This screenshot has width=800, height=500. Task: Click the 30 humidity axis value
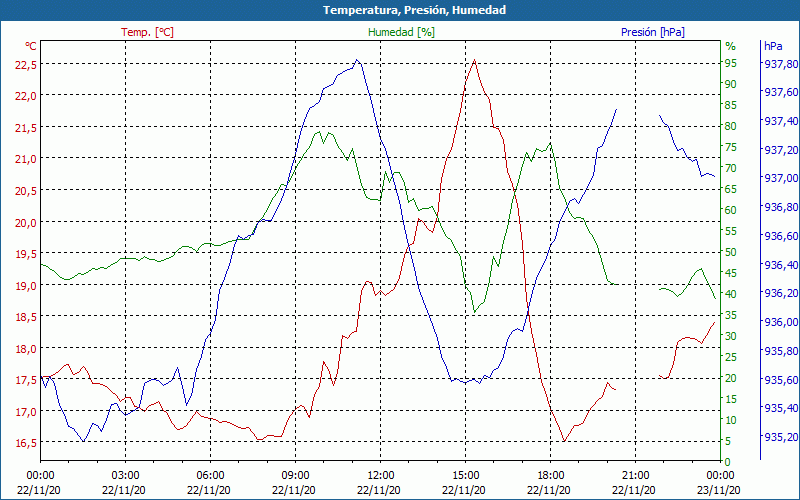[x=731, y=336]
